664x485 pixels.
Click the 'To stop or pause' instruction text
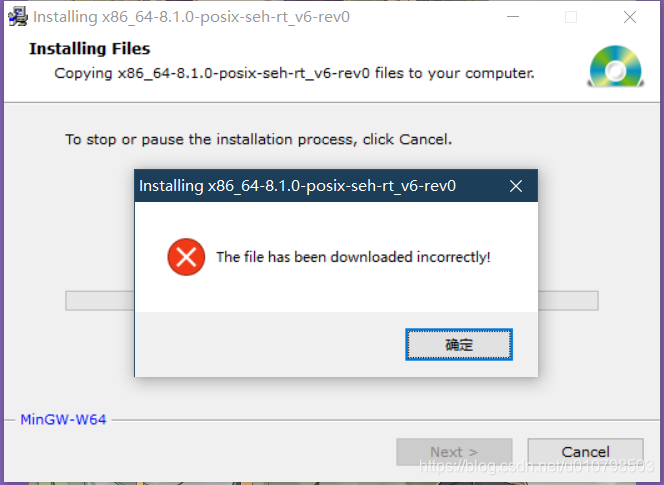258,139
